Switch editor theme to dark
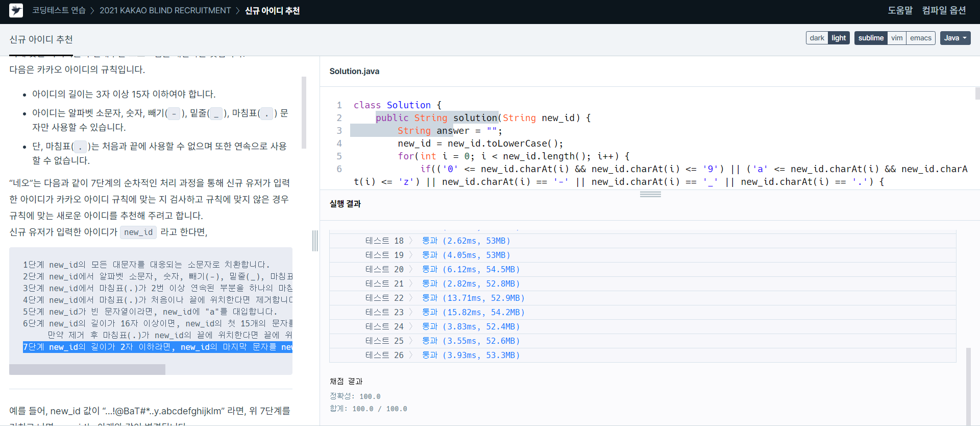Screen dimensions: 980x426 (x=817, y=38)
